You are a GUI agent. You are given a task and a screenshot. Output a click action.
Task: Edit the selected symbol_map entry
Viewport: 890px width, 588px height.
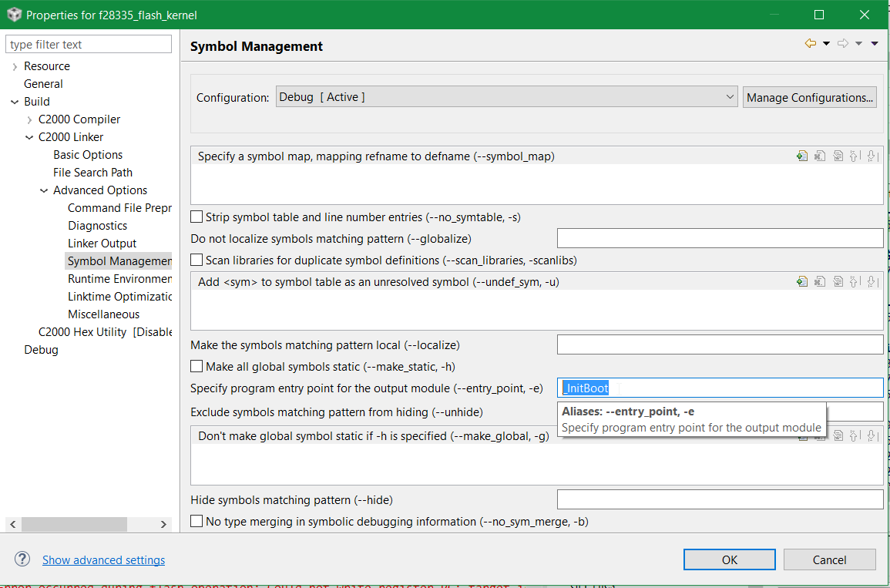(x=838, y=156)
